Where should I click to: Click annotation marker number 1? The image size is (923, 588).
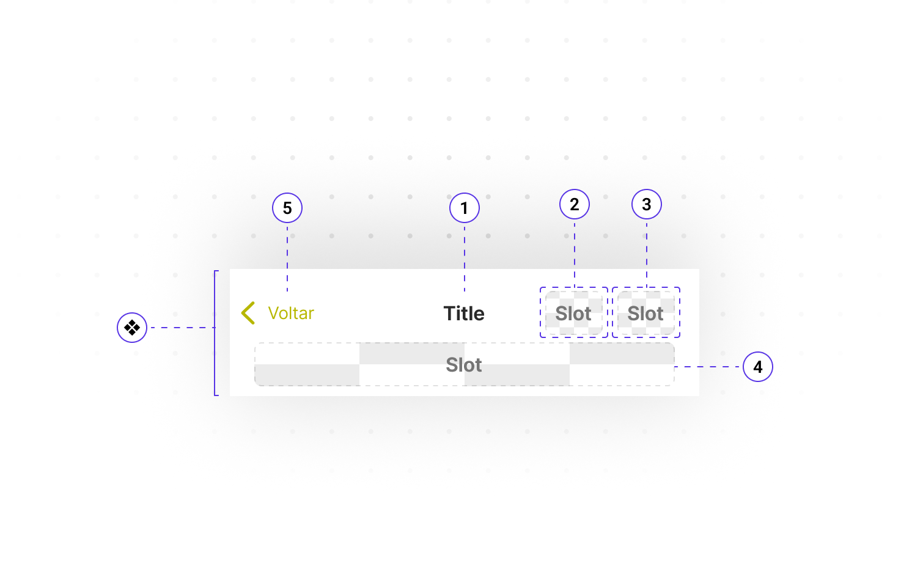click(464, 208)
